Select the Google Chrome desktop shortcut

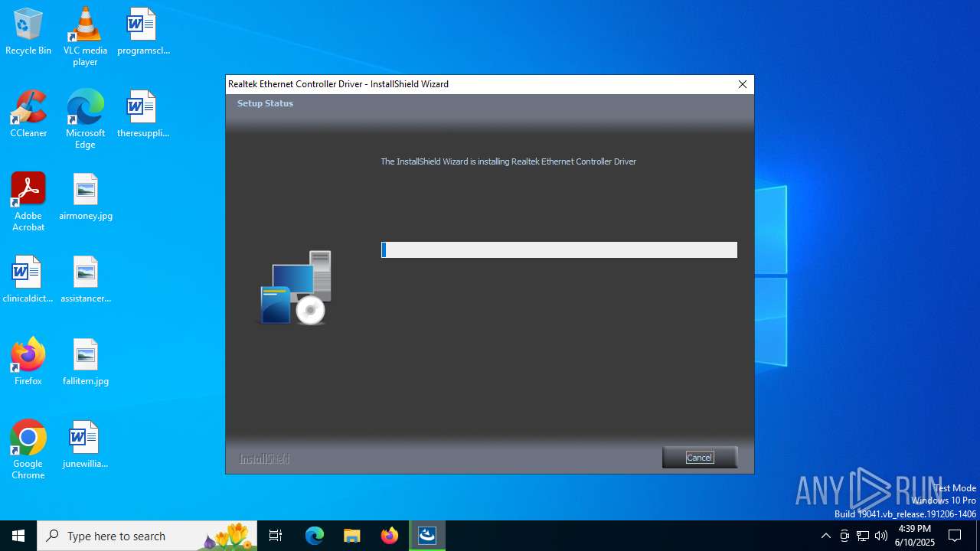coord(28,450)
